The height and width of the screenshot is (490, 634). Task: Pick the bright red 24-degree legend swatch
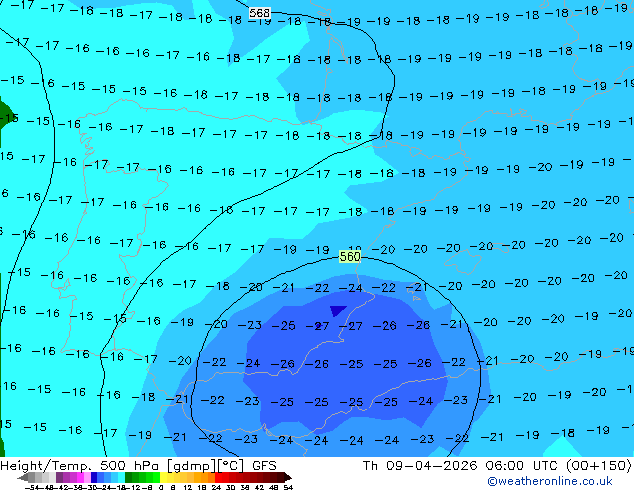click(218, 477)
